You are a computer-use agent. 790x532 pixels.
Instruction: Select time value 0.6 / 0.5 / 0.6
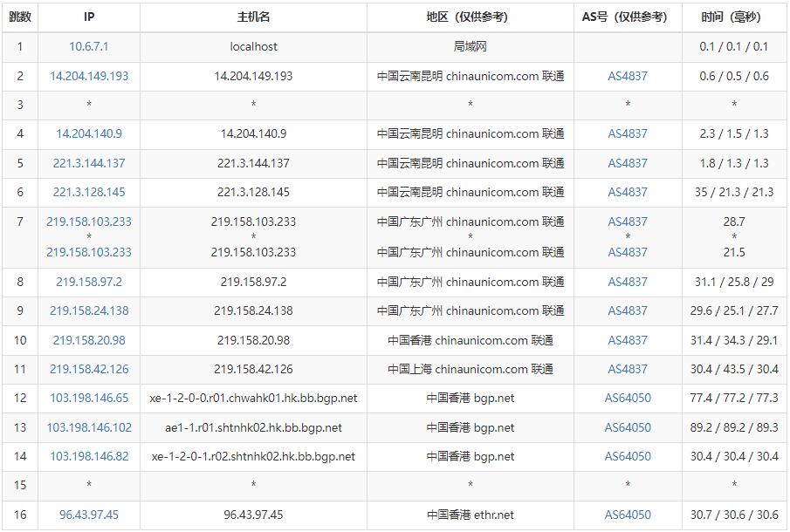734,76
